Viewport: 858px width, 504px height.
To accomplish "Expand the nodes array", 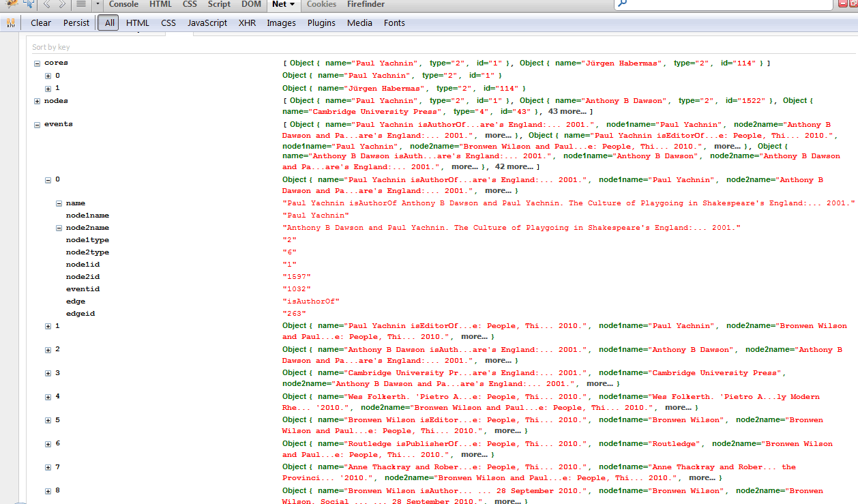I will tap(38, 101).
